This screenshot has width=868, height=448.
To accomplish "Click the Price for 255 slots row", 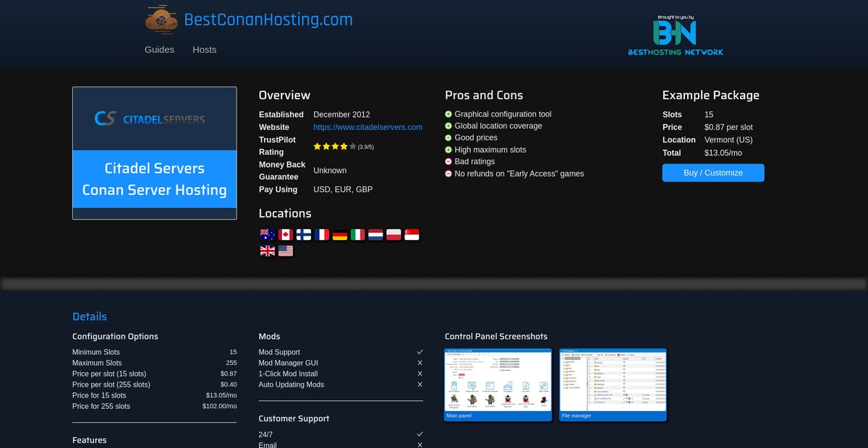I will coord(155,406).
